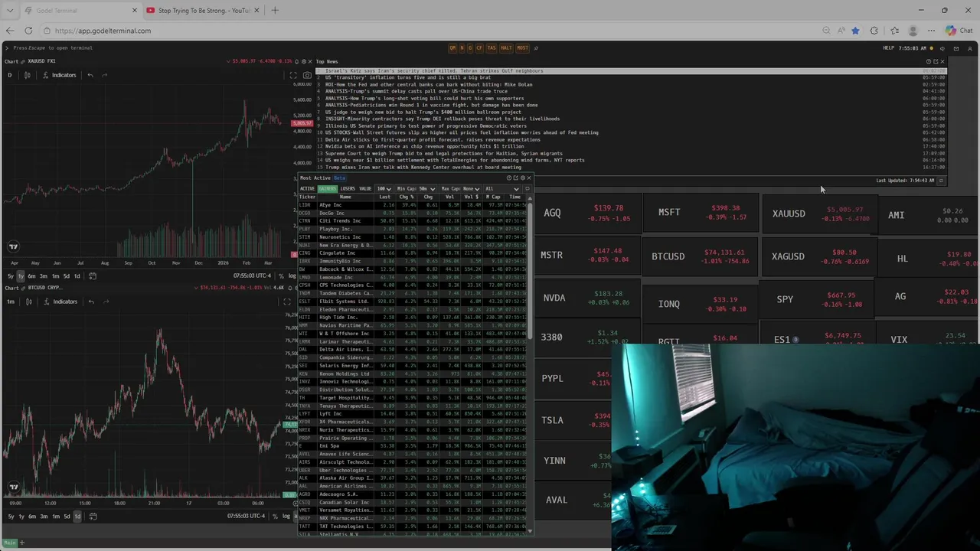Screen dimensions: 980x551
Task: Toggle percent scale on BTCUSD chart
Action: click(x=276, y=517)
